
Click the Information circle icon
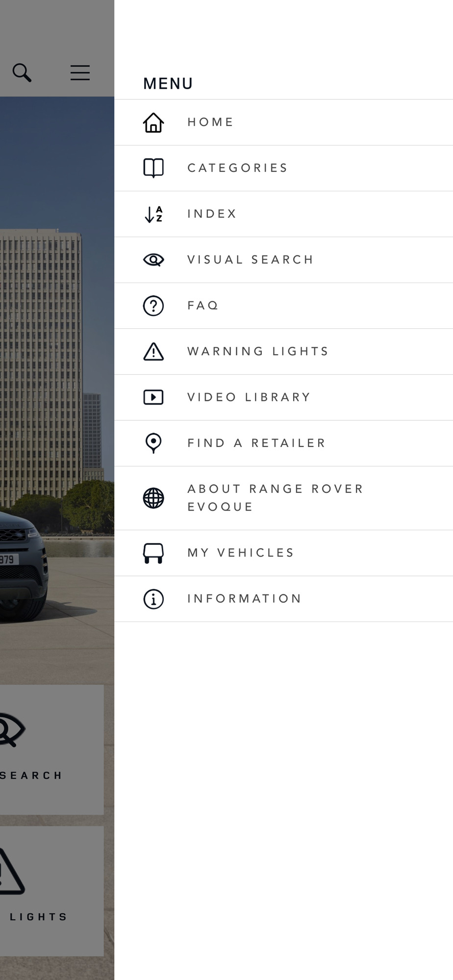(153, 599)
